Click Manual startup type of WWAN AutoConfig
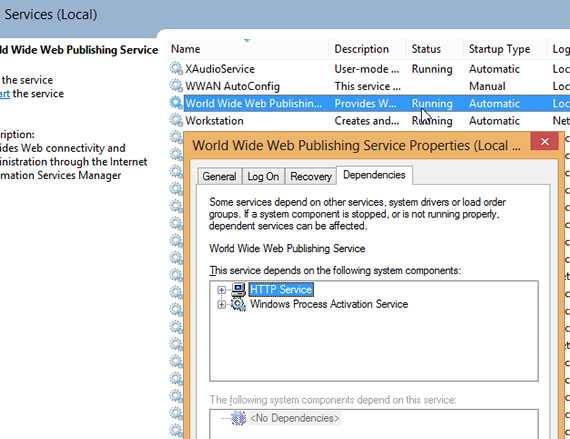This screenshot has height=439, width=570. (487, 86)
